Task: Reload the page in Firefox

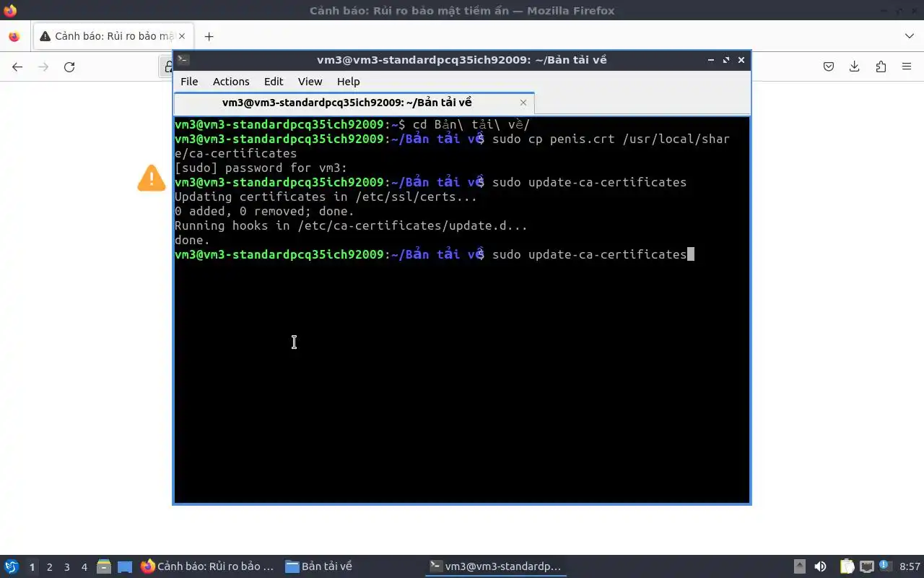Action: click(69, 66)
